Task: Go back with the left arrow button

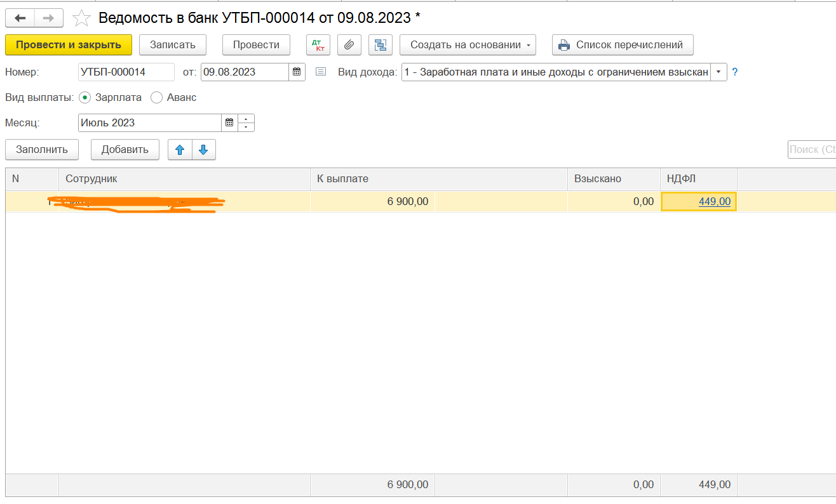Action: point(20,18)
